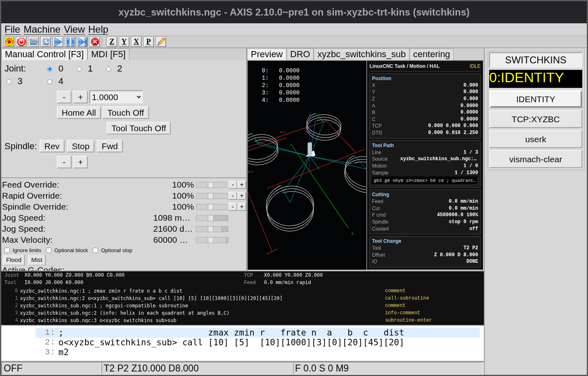Increase Spindle Override with its plus button
This screenshot has height=376, width=588.
tap(242, 207)
